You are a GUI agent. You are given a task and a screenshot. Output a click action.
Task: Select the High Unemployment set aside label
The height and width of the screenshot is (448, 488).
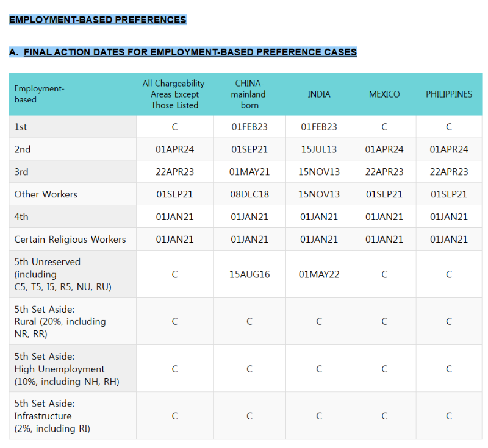click(x=67, y=369)
